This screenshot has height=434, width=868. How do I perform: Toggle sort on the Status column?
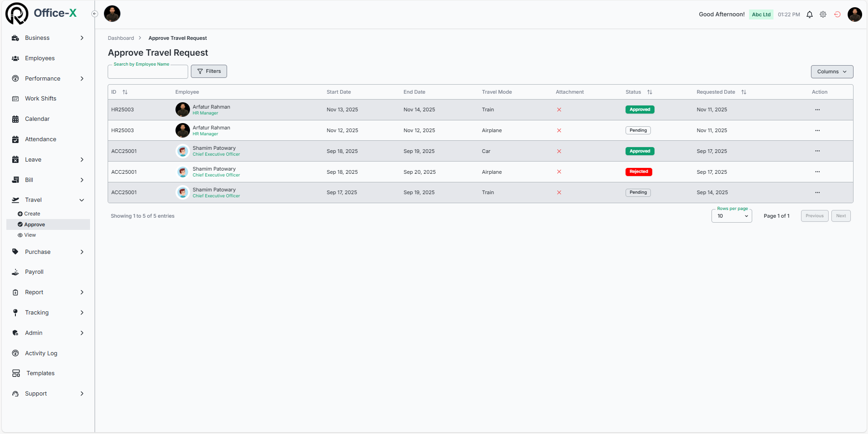(650, 92)
